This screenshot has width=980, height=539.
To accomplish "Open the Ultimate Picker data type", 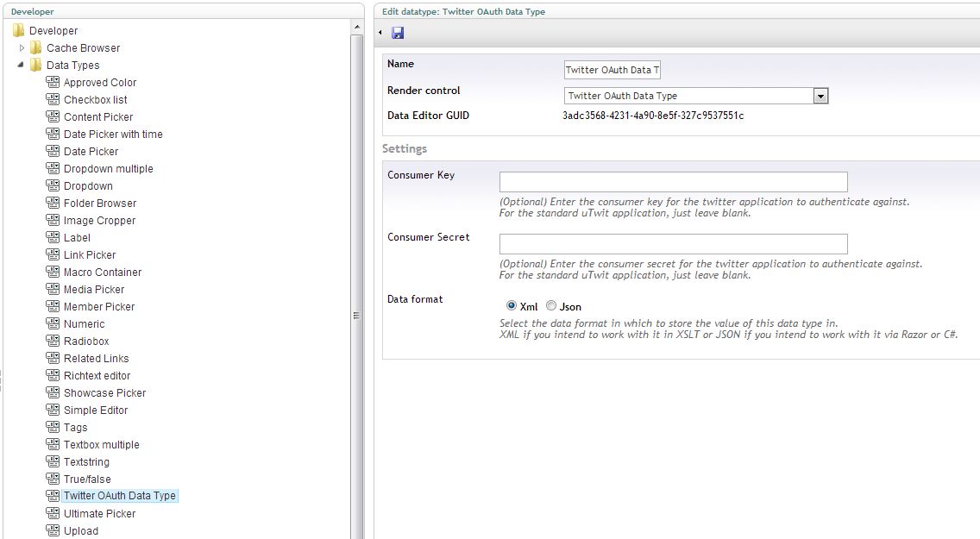I will [x=99, y=513].
